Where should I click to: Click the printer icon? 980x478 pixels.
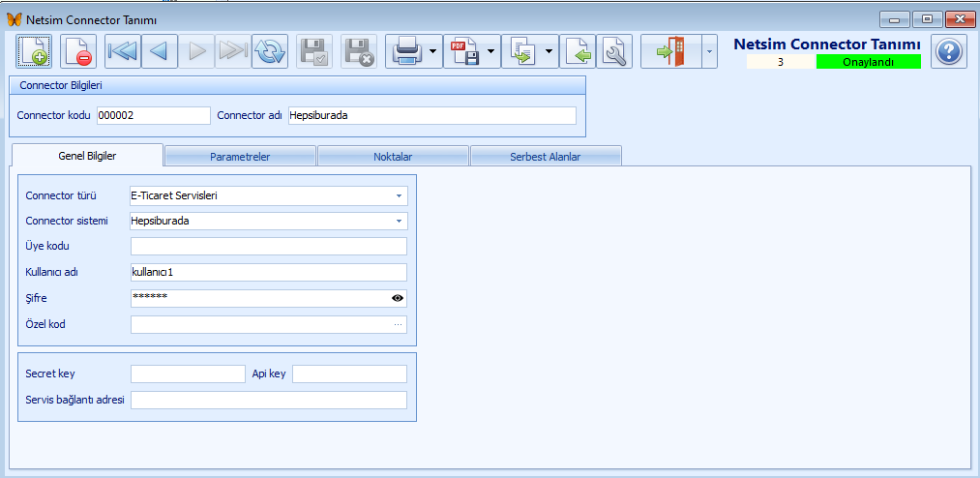(406, 51)
